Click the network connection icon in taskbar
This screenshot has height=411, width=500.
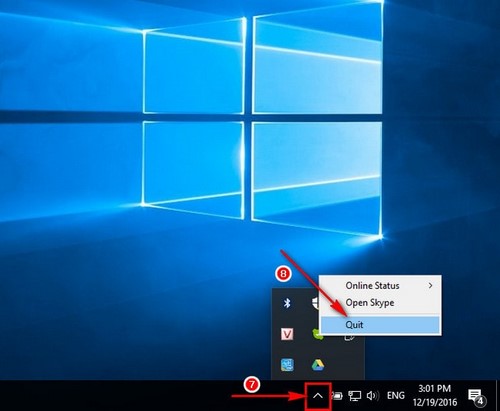355,396
